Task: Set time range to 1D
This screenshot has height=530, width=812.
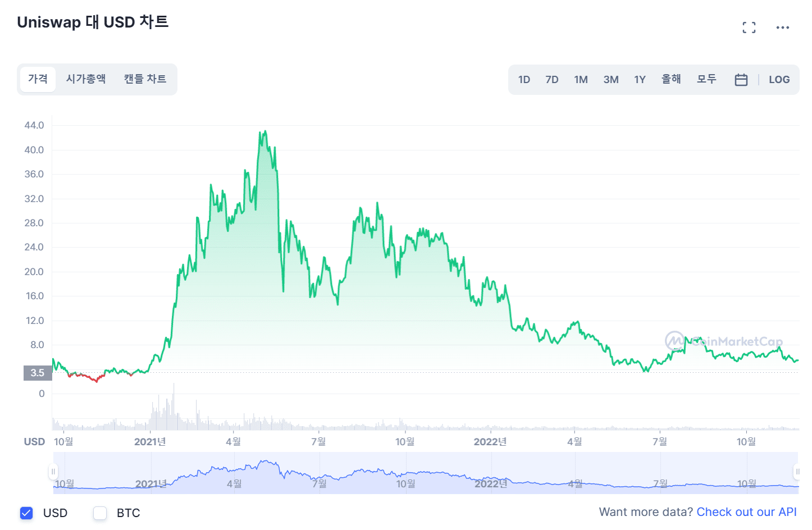Action: pyautogui.click(x=524, y=80)
